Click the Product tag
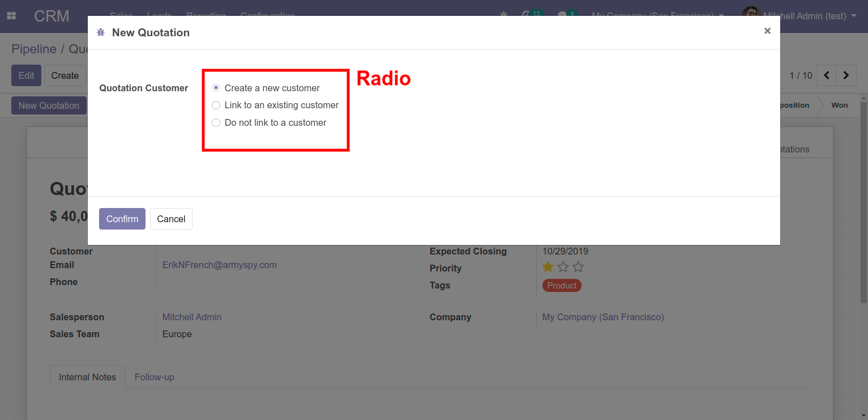868x420 pixels. pos(562,286)
